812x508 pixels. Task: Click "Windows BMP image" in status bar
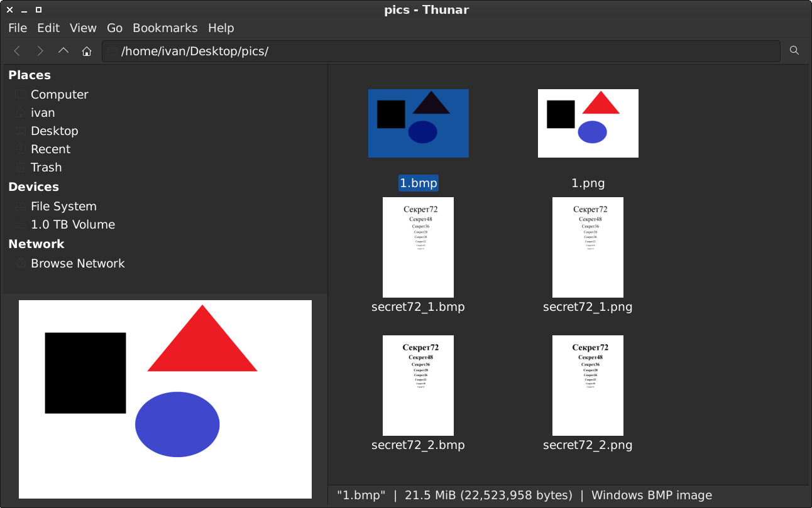(x=652, y=495)
